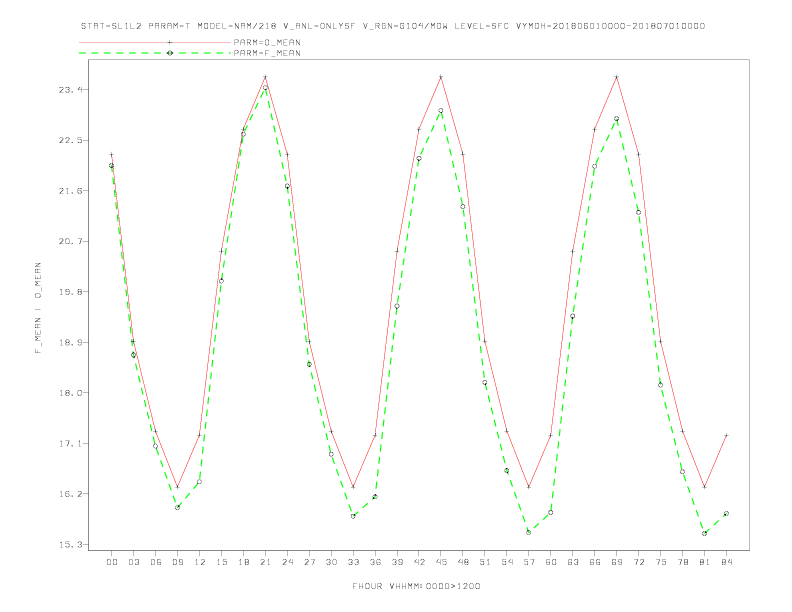The width and height of the screenshot is (792, 612).
Task: Click the x-axis forecast hour label 15
Action: click(221, 562)
